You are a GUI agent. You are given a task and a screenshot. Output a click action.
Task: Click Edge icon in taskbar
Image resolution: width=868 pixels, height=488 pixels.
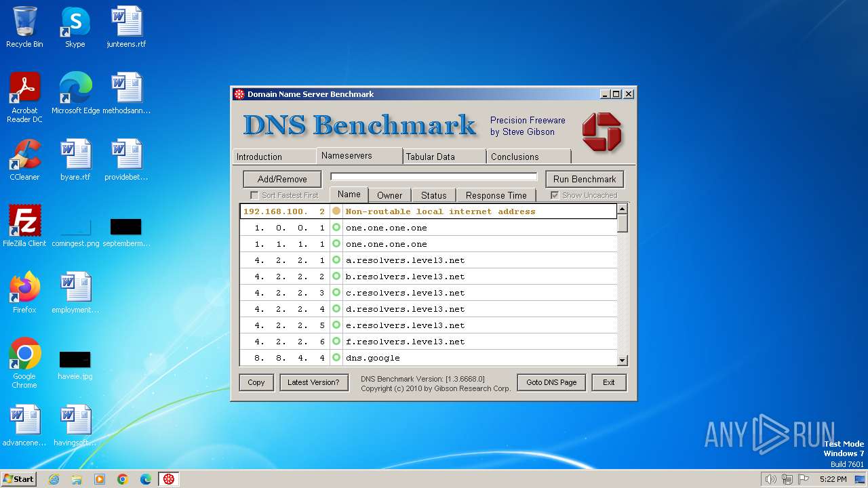146,479
